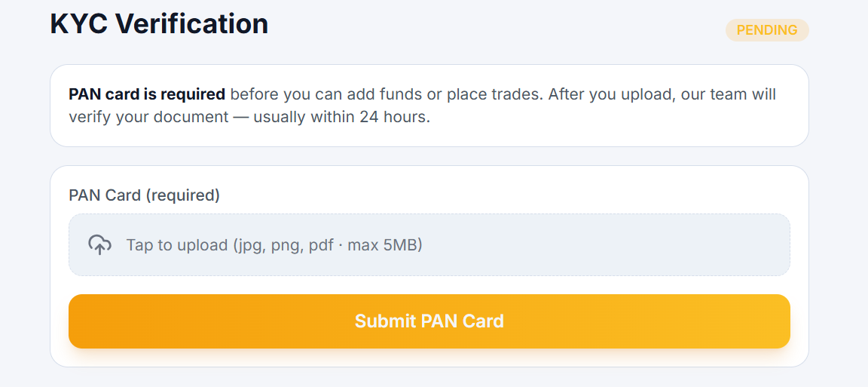Click 'verify your document' in the notice
Screen dimensions: 868x387
[148, 118]
